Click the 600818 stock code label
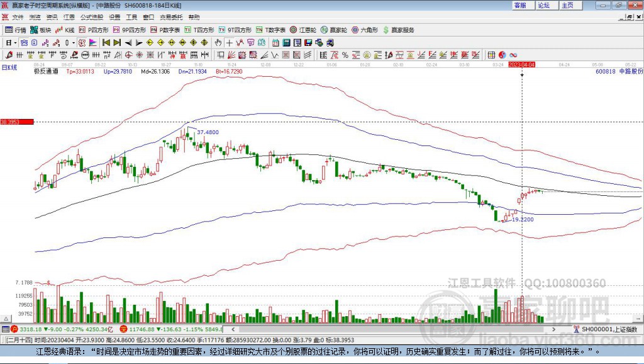644x364 pixels. tap(606, 72)
